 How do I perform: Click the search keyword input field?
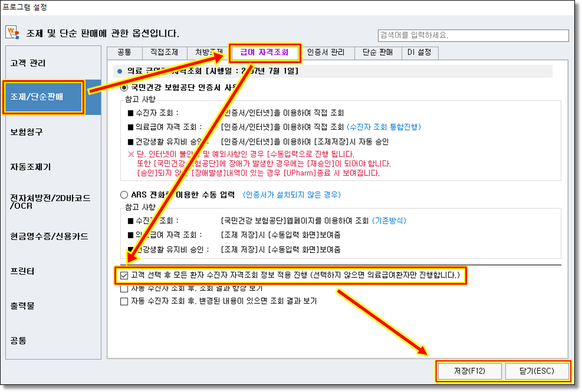(x=473, y=35)
